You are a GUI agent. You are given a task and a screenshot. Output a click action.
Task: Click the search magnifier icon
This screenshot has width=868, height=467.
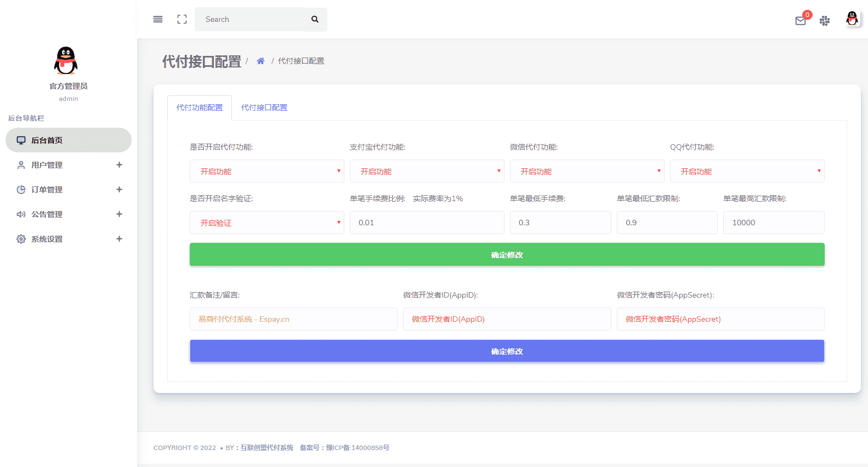point(315,19)
